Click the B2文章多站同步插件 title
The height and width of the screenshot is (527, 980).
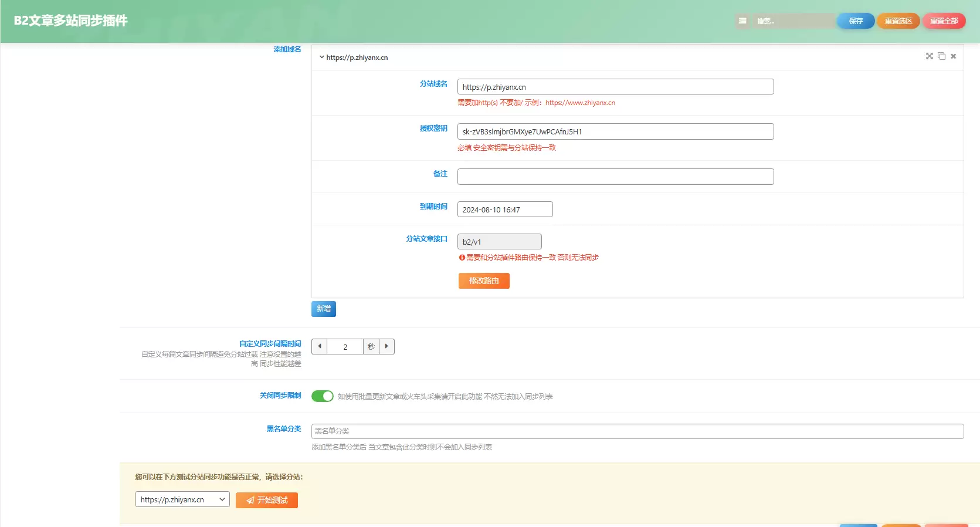point(71,21)
